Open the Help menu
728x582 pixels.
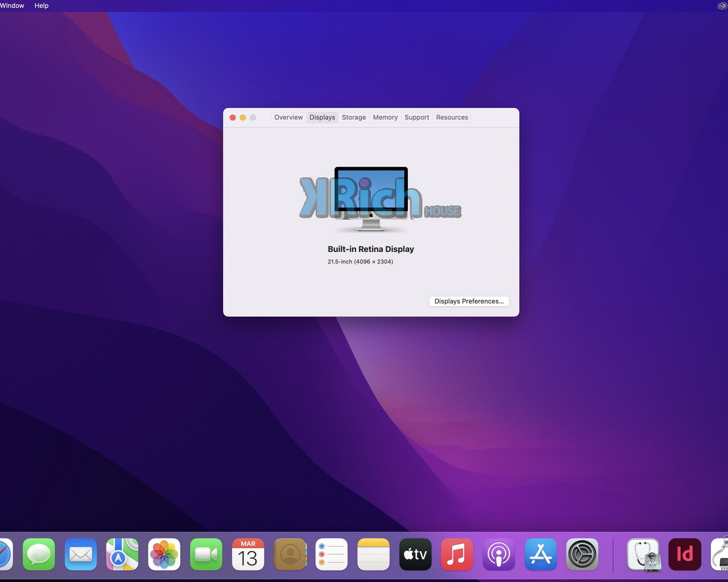click(42, 6)
